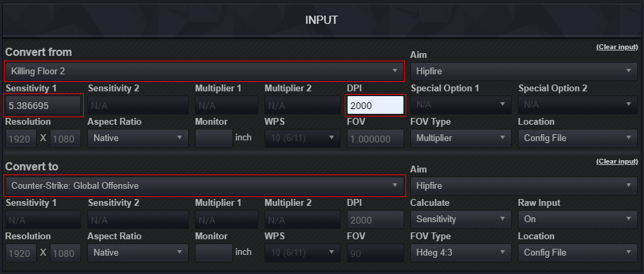
Task: Click Monitor inch field in Convert from
Action: pos(213,138)
